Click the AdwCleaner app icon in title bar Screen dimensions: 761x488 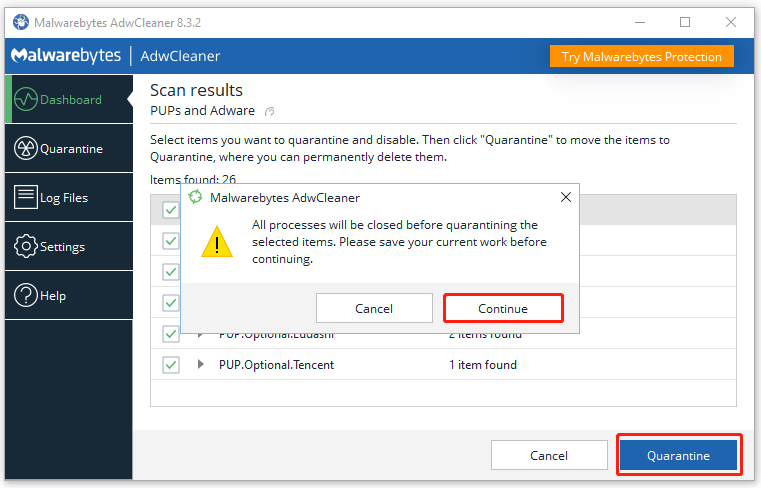click(21, 22)
